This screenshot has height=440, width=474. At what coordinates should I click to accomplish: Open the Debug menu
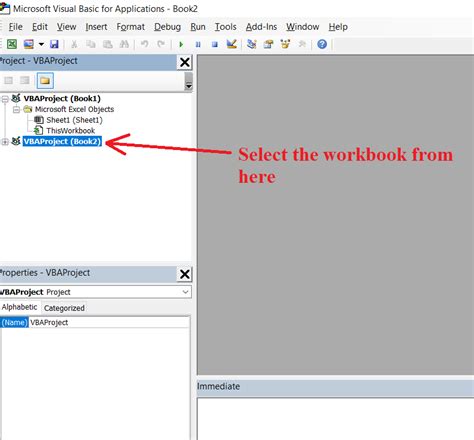coord(167,27)
